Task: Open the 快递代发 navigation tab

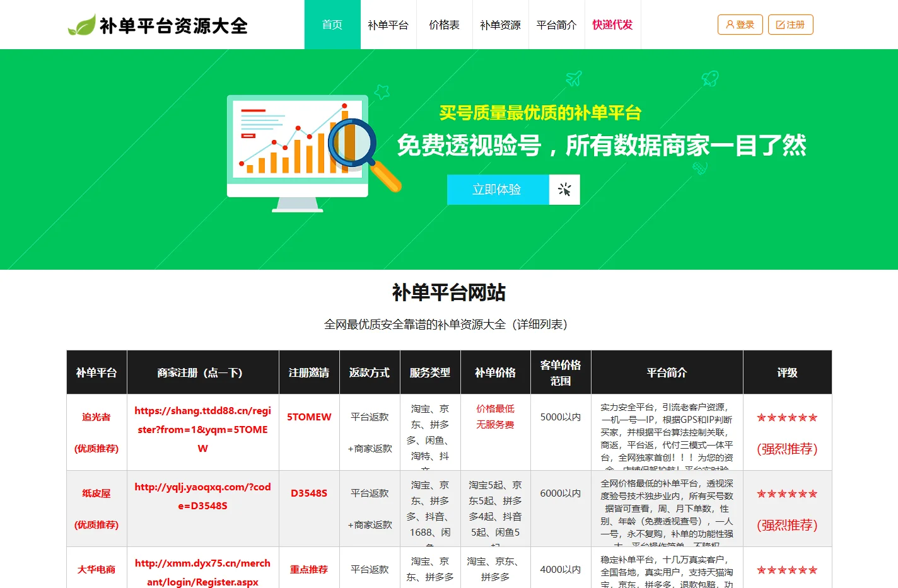Action: coord(613,25)
